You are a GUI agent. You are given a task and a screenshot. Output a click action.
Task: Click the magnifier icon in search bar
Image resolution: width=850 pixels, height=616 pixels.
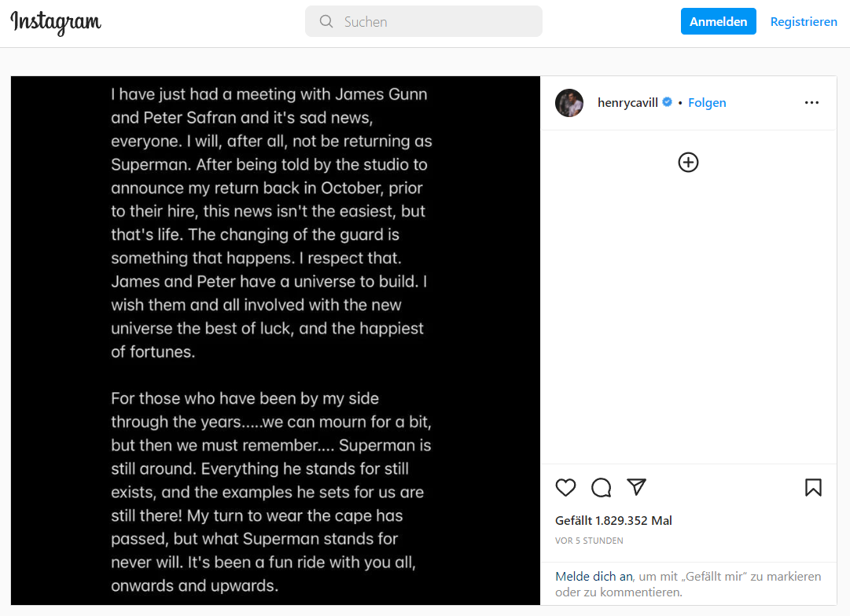326,22
